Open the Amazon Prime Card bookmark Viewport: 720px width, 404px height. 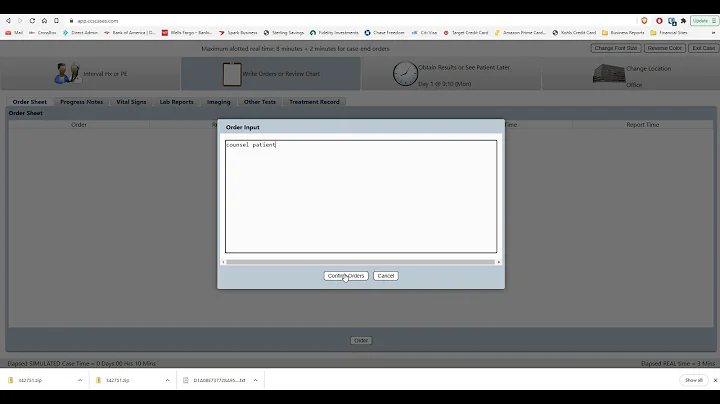click(x=520, y=33)
